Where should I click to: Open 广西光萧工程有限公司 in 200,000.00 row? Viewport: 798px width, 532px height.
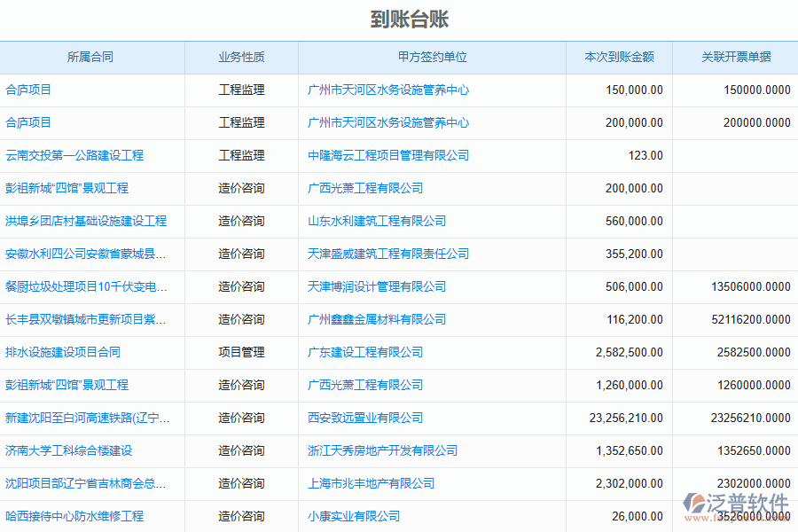365,188
